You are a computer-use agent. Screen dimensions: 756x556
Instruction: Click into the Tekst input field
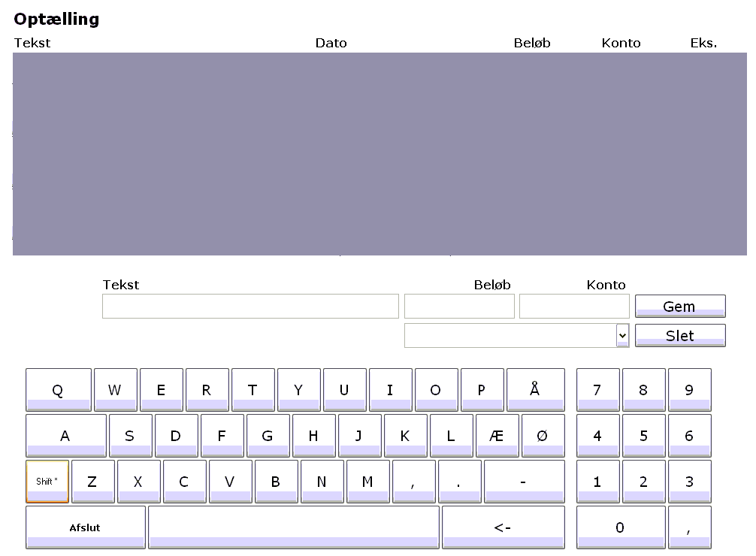(250, 307)
